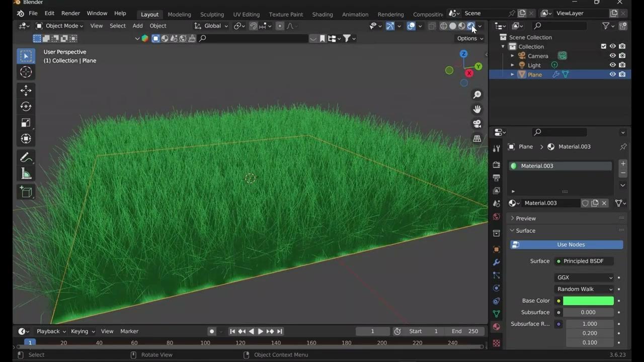Open the Render menu
This screenshot has height=362, width=644.
[x=70, y=13]
